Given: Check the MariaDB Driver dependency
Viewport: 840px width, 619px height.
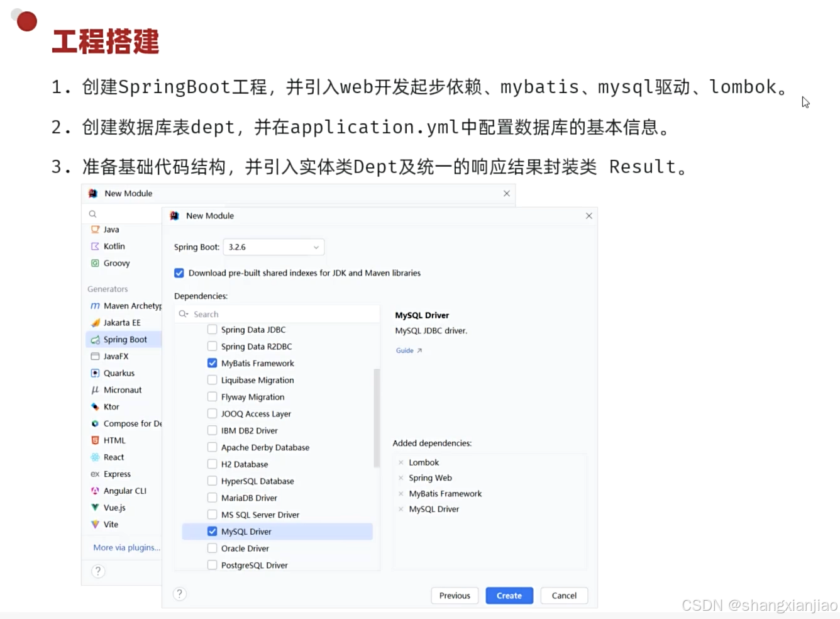Looking at the screenshot, I should coord(213,498).
